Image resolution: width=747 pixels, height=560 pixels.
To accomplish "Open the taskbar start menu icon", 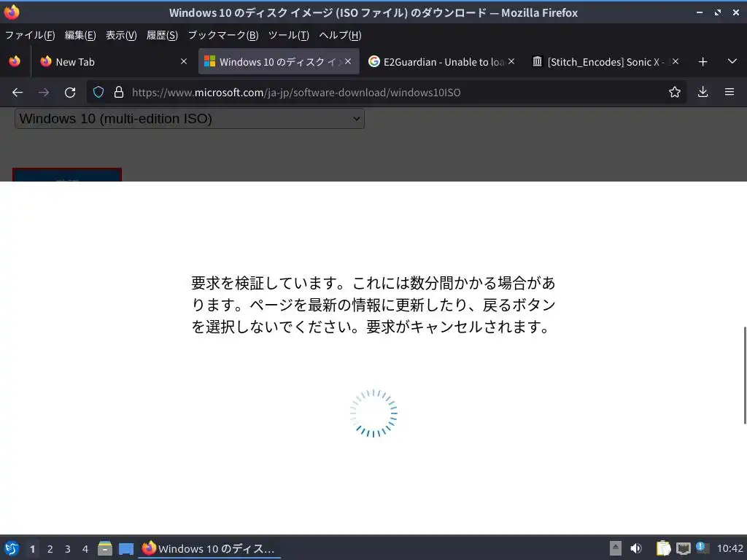I will [12, 548].
